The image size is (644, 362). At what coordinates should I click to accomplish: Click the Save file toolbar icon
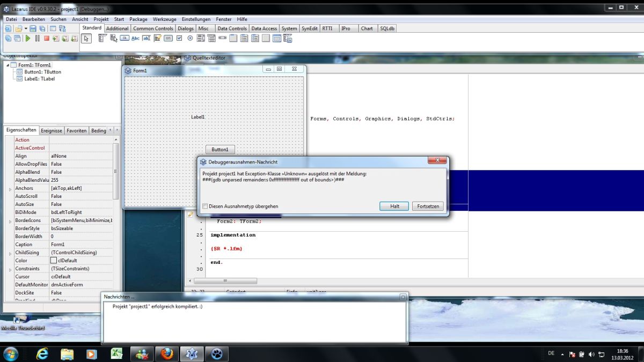click(x=33, y=28)
